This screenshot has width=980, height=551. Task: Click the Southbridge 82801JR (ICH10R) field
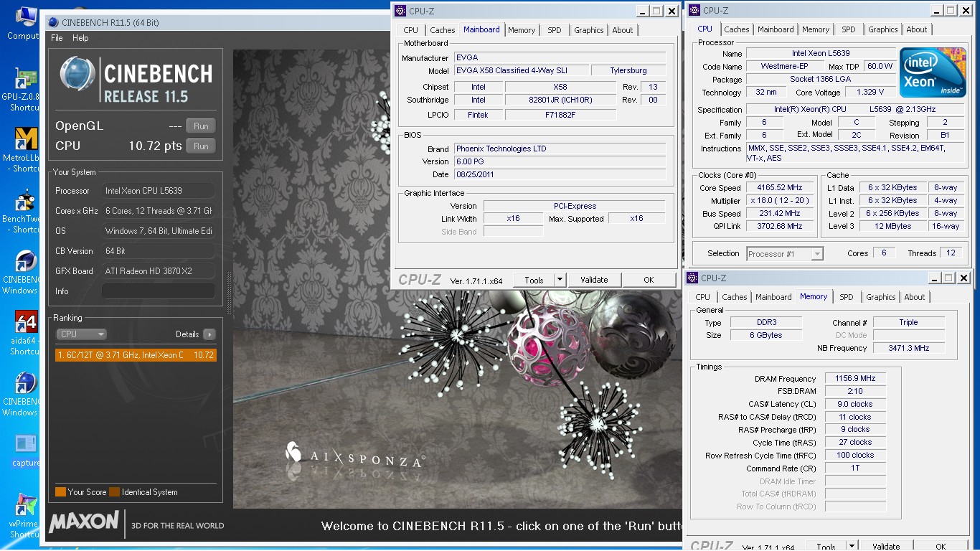tap(560, 100)
